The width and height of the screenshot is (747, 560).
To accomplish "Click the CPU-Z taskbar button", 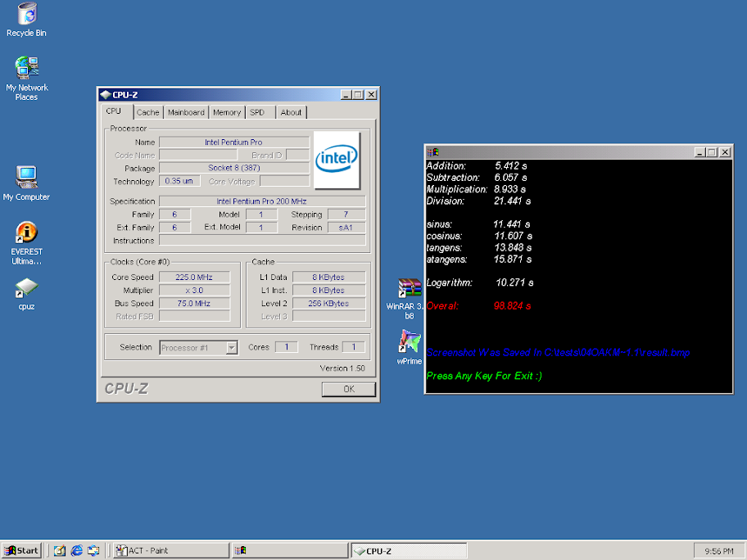I will click(409, 550).
